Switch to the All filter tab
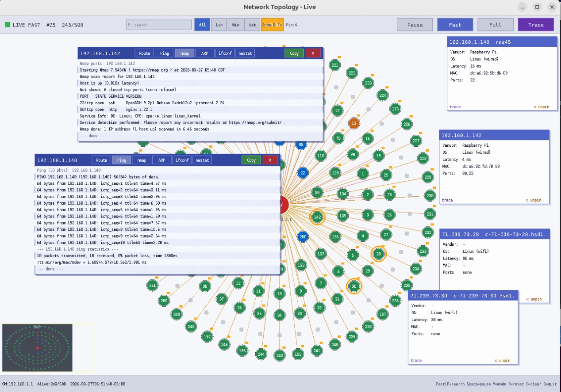The image size is (561, 392). pyautogui.click(x=202, y=24)
